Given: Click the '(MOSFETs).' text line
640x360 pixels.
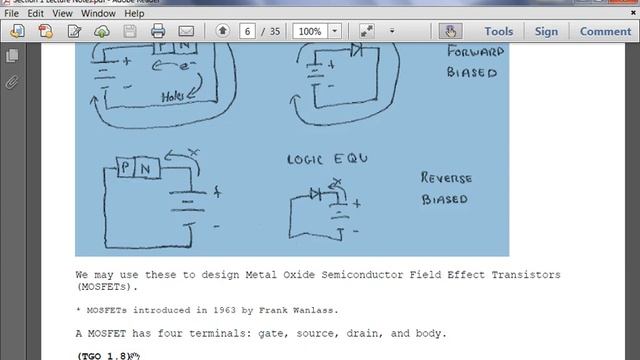Looking at the screenshot, I should click(x=107, y=287).
